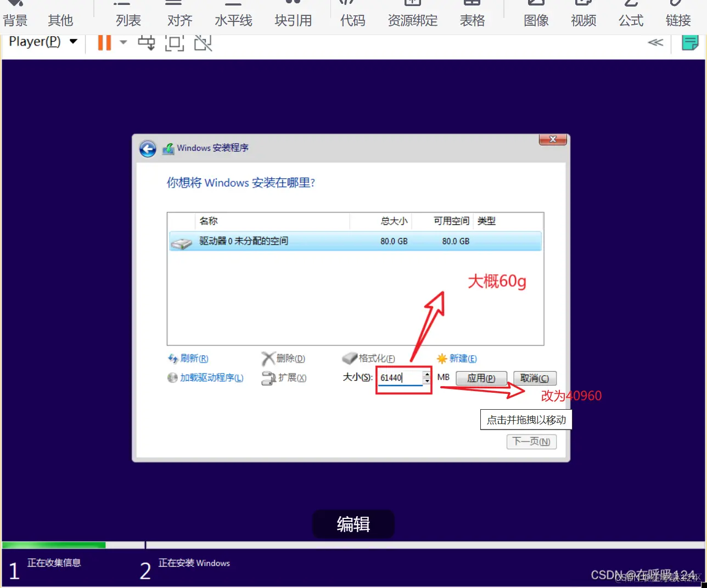Select 驱动器 0 未分配的空间 row

(355, 241)
